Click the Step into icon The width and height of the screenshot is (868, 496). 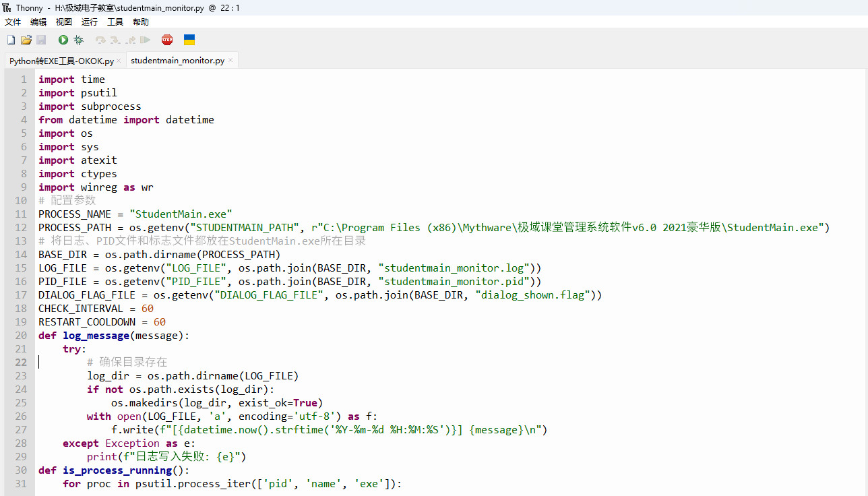pyautogui.click(x=115, y=40)
